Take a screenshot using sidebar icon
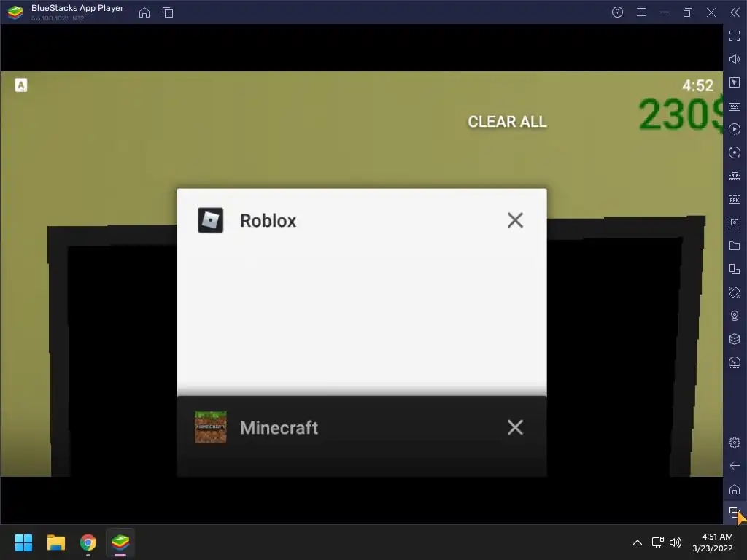 point(735,222)
